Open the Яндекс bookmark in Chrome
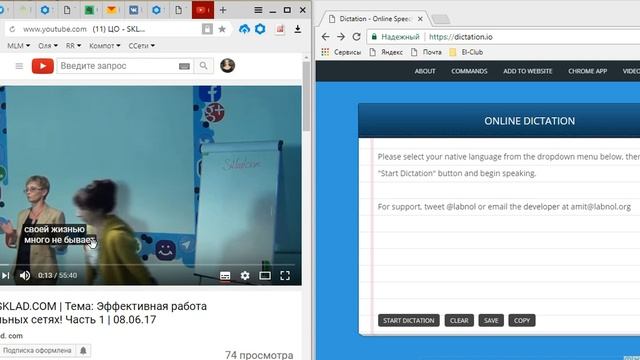 386,52
